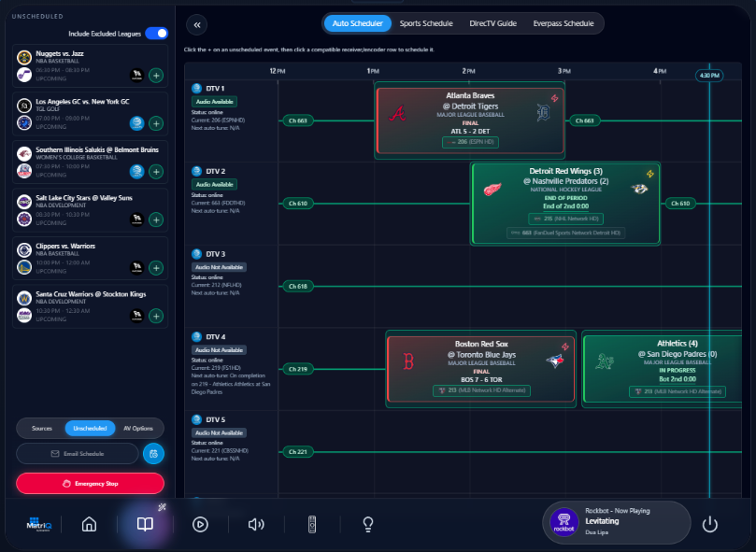
Task: Click the lightbulb icon
Action: [368, 524]
